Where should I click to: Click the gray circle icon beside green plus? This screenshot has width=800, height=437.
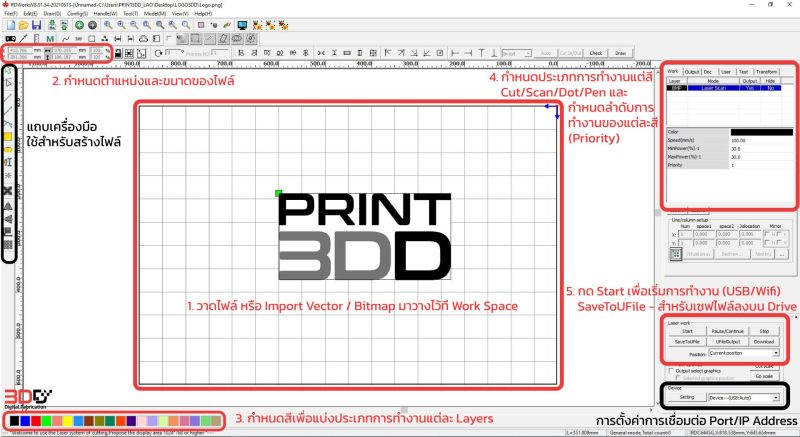click(x=92, y=25)
